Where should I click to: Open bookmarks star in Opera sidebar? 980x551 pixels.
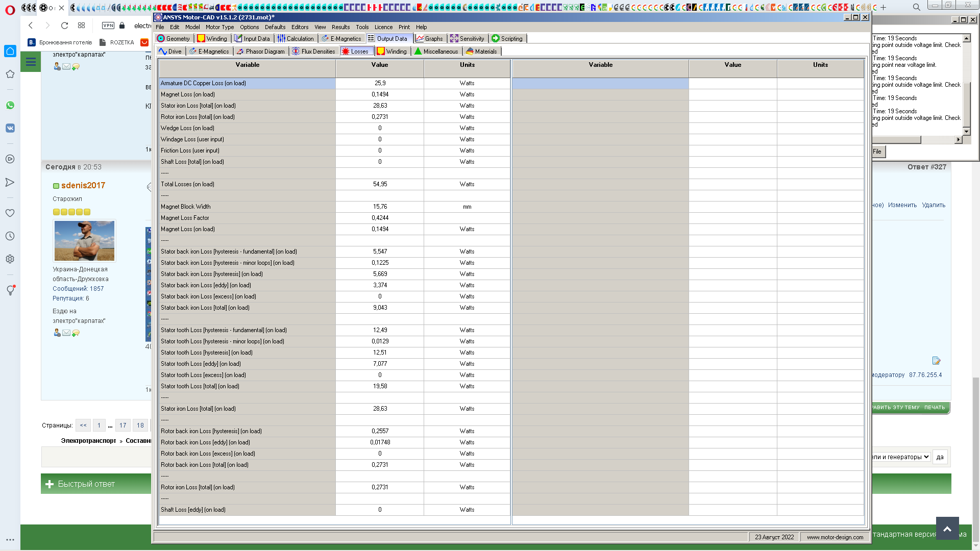(10, 74)
